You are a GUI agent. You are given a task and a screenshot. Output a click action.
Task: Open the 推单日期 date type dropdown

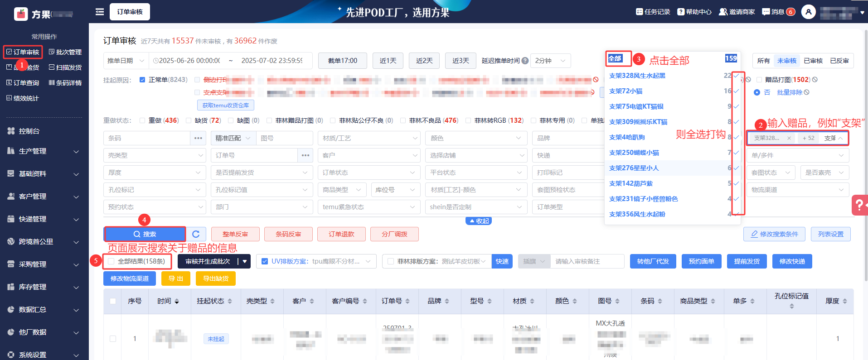(x=126, y=61)
